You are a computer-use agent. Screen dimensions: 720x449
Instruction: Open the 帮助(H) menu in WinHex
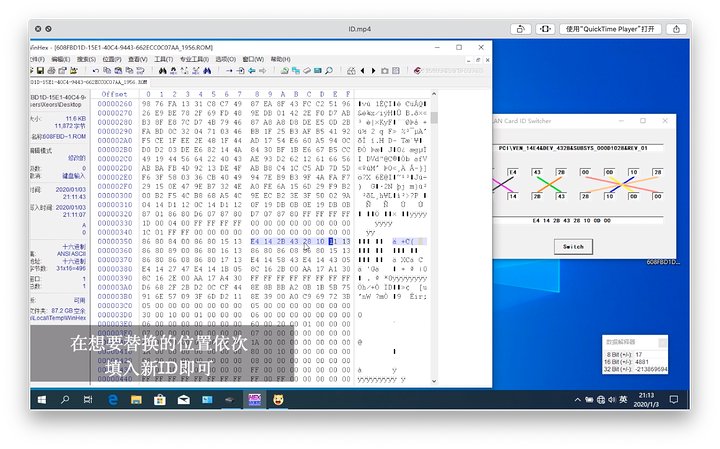(x=281, y=59)
